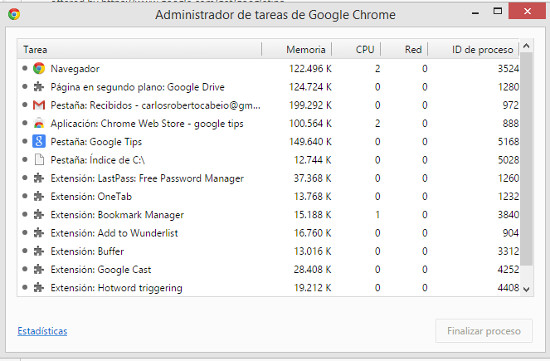The width and height of the screenshot is (550, 361).
Task: Select Aplicación: Chrome Web Store - google tips
Action: 268,123
